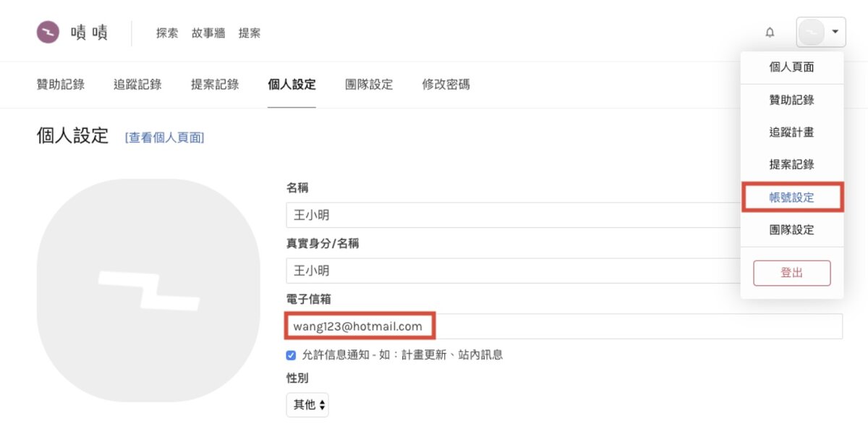Image resolution: width=868 pixels, height=437 pixels.
Task: Toggle the 允許信息通知 checkbox
Action: pyautogui.click(x=292, y=355)
